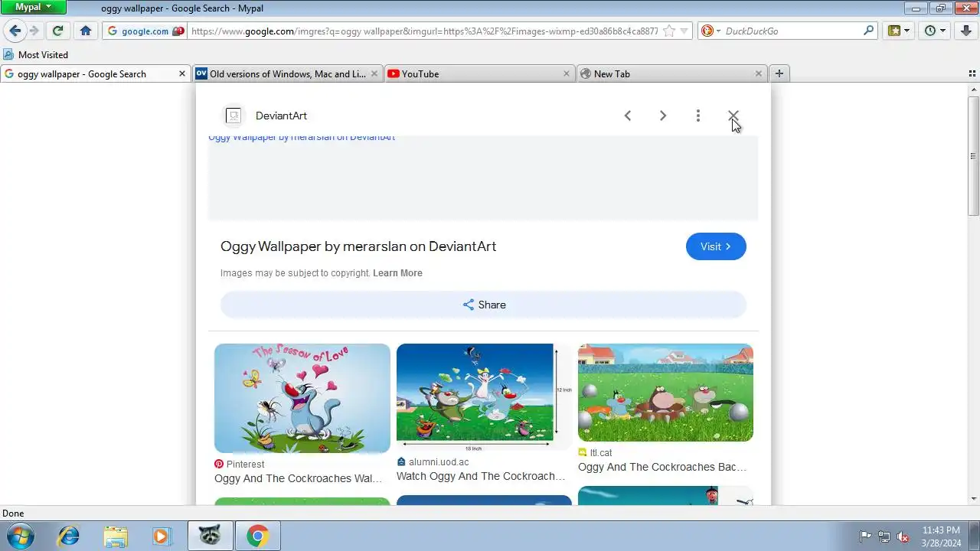
Task: Click the search magnifier icon
Action: (868, 31)
